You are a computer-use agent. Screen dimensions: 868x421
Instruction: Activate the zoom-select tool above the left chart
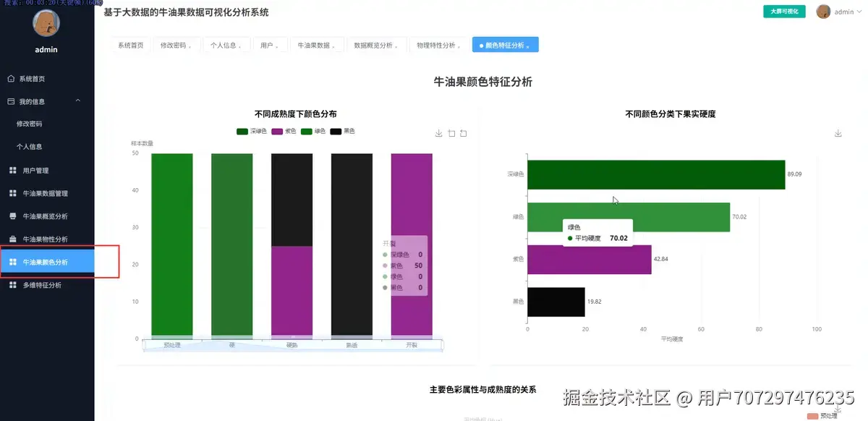tap(451, 133)
